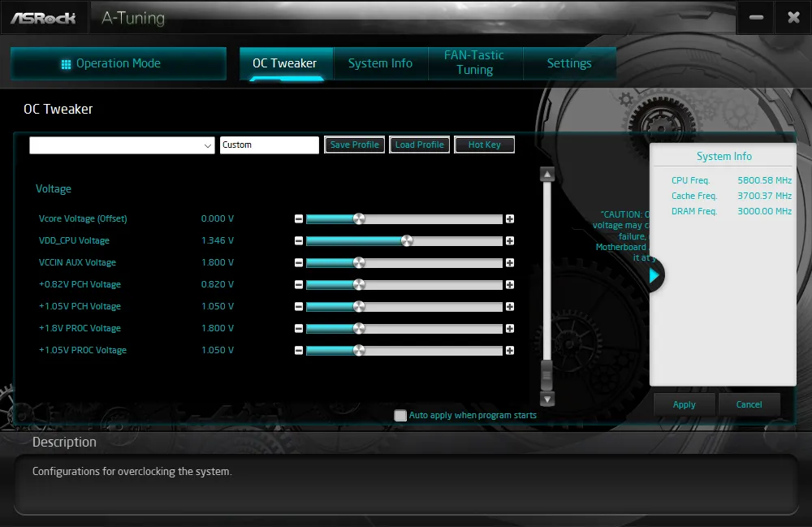Increase +0.82V PCH Voltage via plus icon
This screenshot has width=812, height=527.
pyautogui.click(x=510, y=285)
